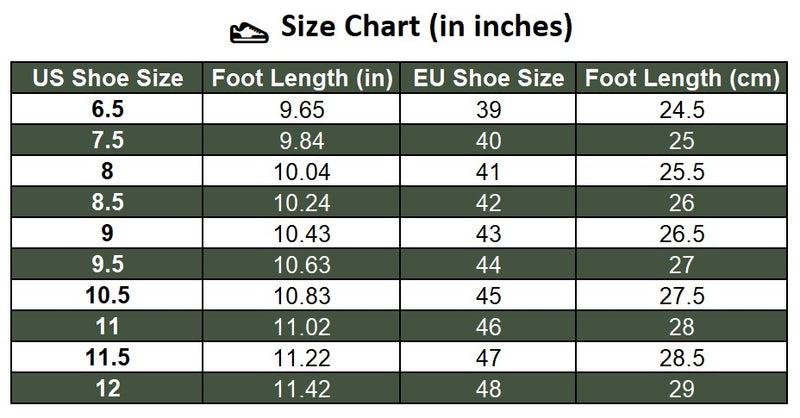
Task: Click the EU Shoe Size column header
Action: 488,78
